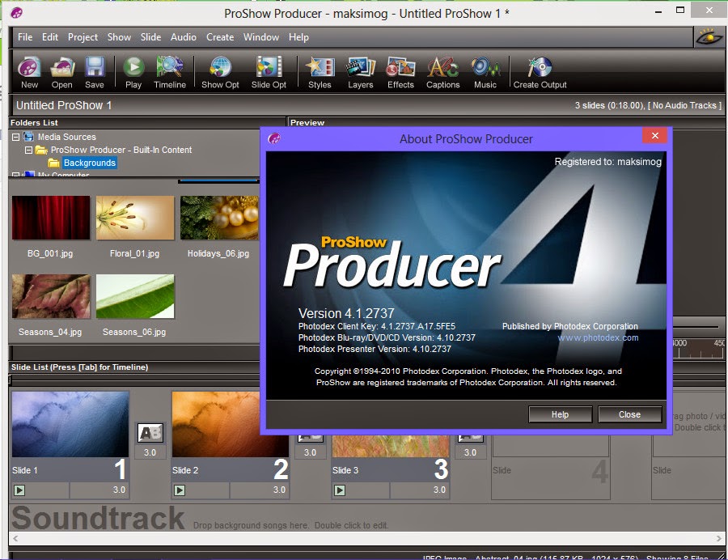
Task: Click the play icon under Slide 3
Action: 340,490
